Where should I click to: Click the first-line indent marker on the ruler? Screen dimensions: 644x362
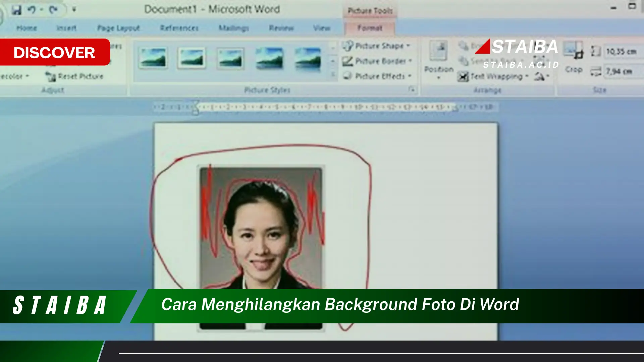196,104
